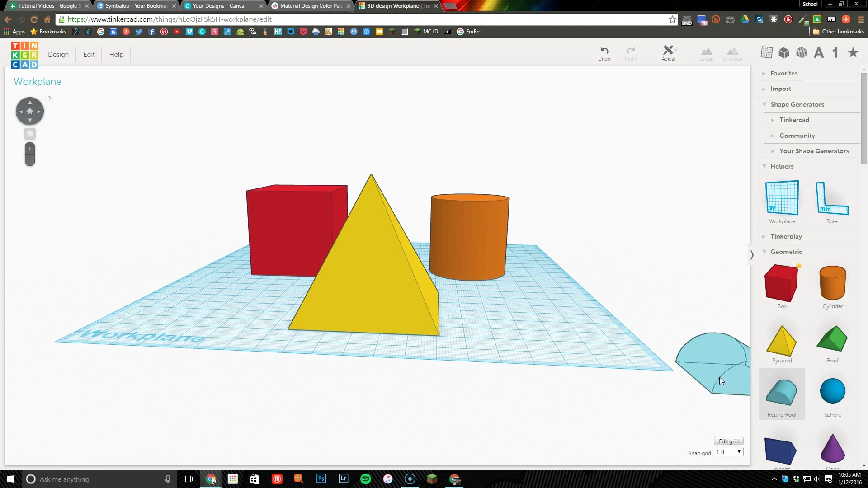Image resolution: width=868 pixels, height=488 pixels.
Task: Select the Sphere shape thumbnail
Action: tap(832, 390)
